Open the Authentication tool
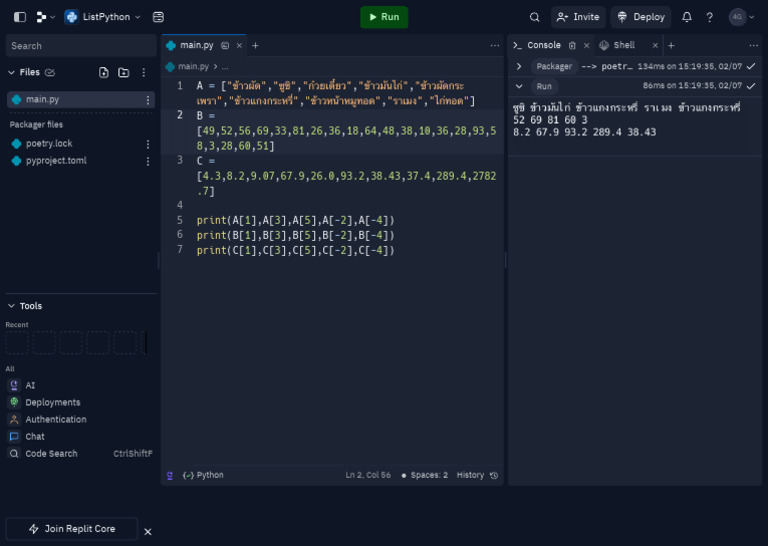Image resolution: width=768 pixels, height=546 pixels. [x=55, y=419]
